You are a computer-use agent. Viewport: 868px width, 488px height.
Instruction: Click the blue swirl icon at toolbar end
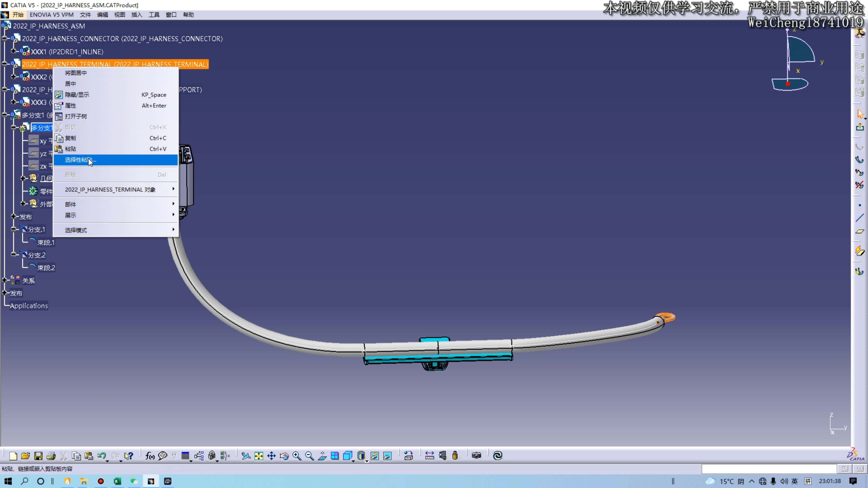tap(498, 456)
